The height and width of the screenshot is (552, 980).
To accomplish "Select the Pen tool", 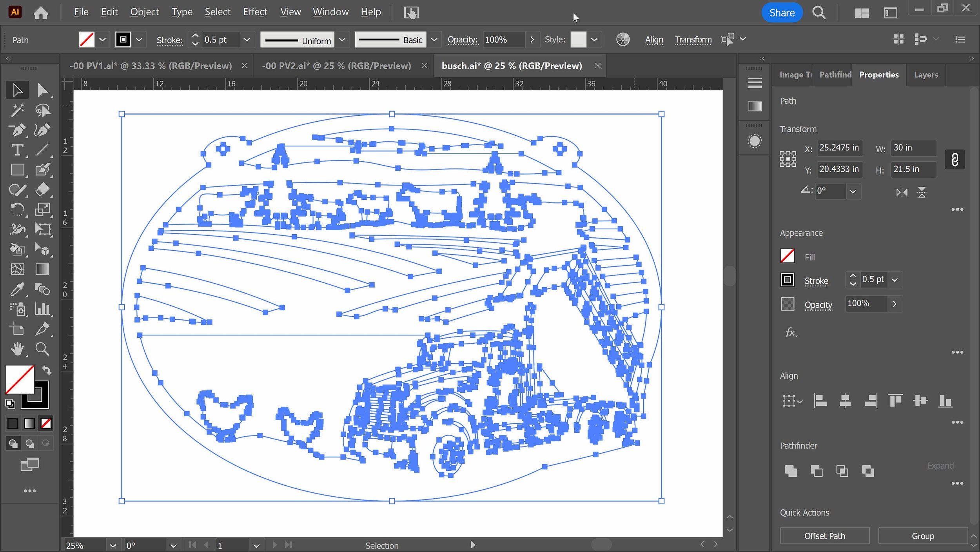I will [x=17, y=130].
